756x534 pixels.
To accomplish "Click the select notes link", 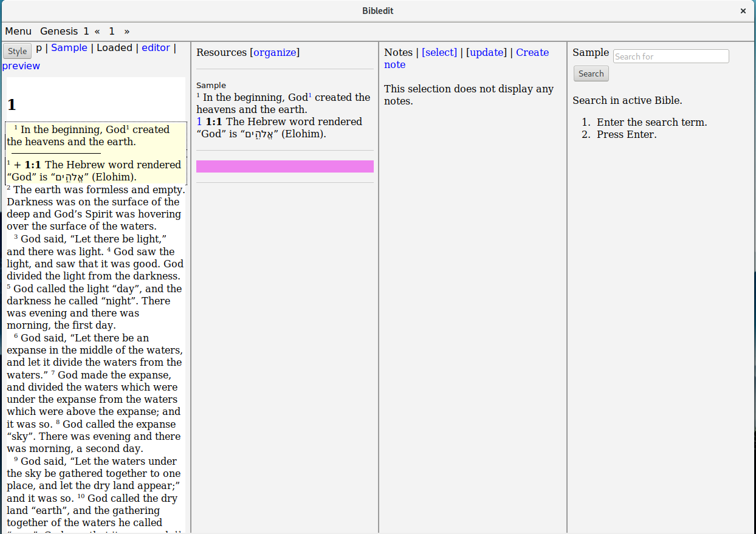I will tap(439, 52).
